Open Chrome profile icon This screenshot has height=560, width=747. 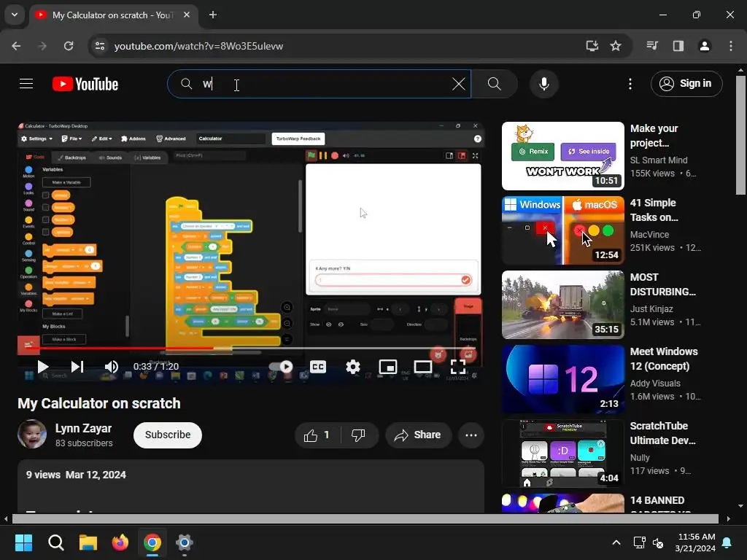pyautogui.click(x=704, y=46)
